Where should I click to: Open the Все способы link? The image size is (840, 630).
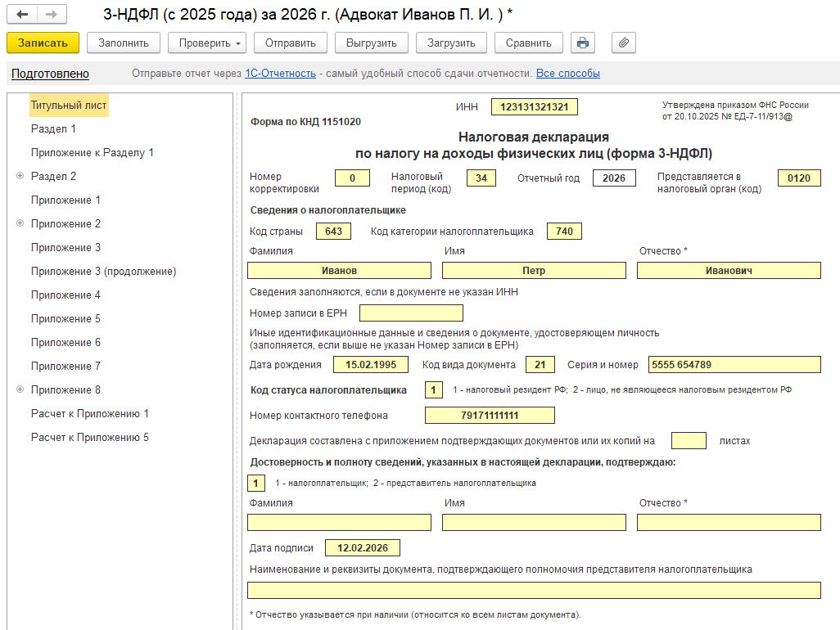pyautogui.click(x=567, y=74)
